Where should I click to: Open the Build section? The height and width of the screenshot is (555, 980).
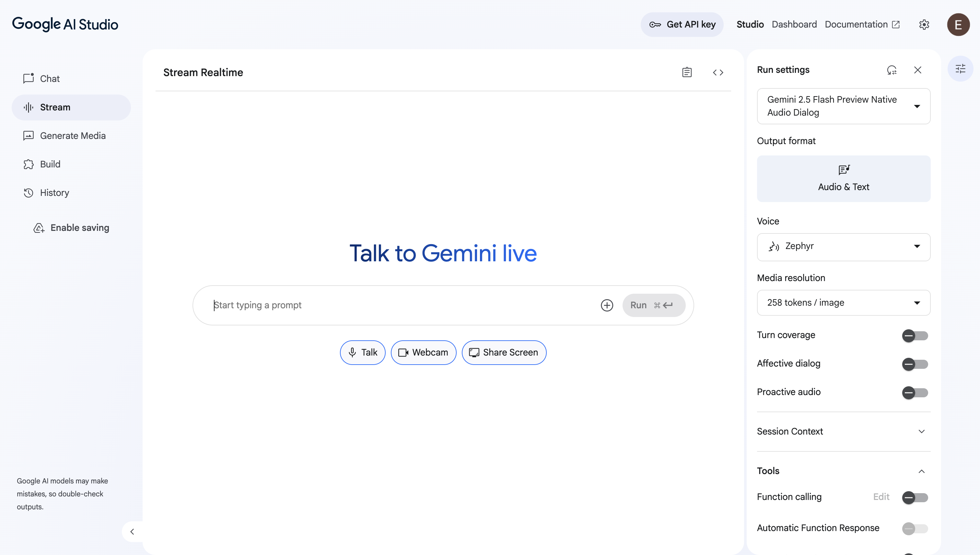(x=71, y=164)
